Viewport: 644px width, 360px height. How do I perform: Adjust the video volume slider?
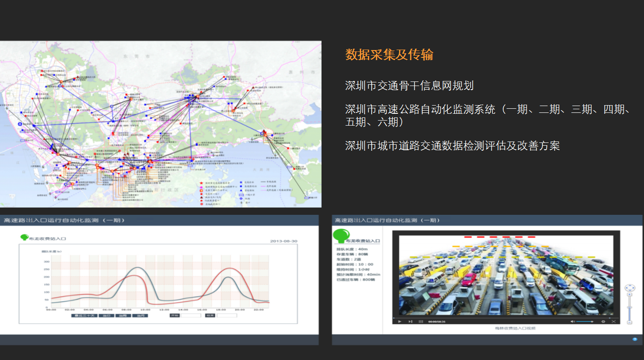[585, 321]
